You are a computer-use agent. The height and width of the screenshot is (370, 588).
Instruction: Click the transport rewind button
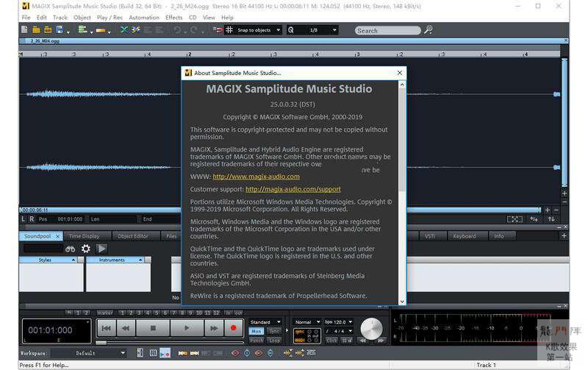coord(126,328)
